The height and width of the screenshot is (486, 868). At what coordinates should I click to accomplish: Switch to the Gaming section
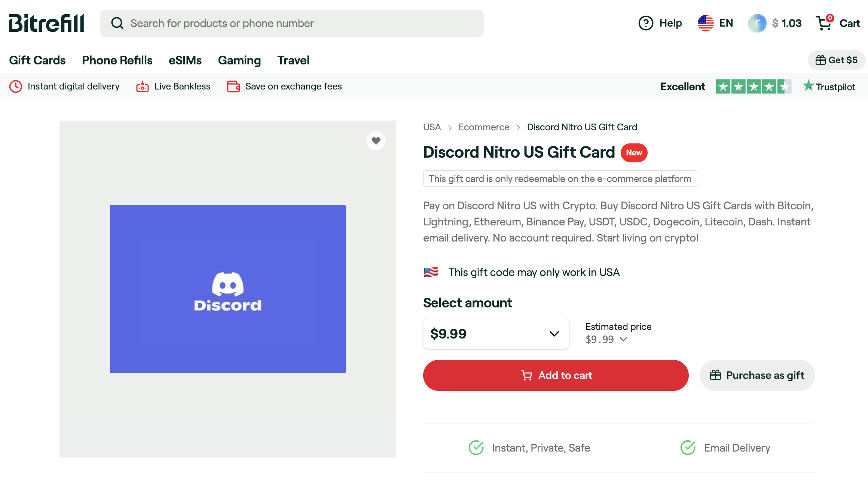239,60
